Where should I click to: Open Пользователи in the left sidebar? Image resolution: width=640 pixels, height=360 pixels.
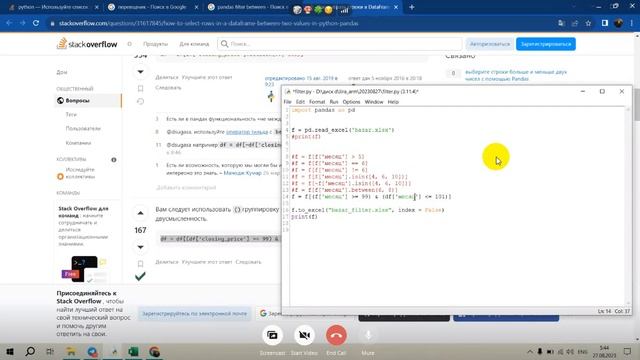pos(83,129)
